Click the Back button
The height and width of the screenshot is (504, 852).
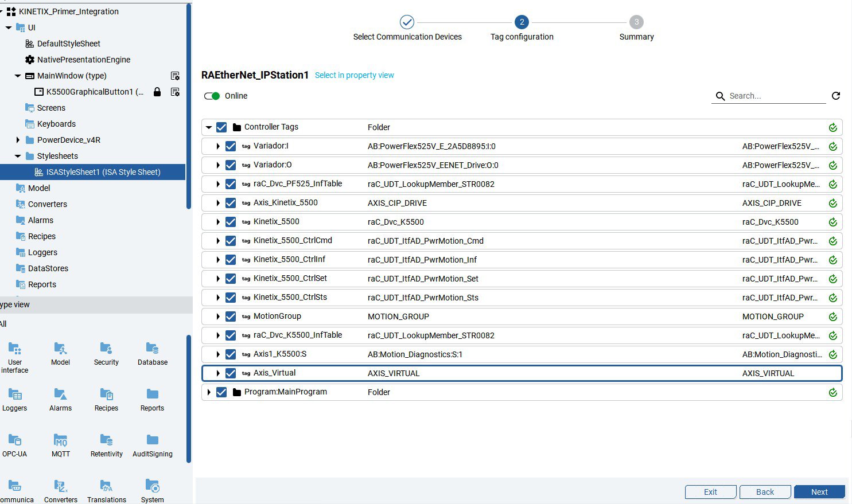click(x=765, y=492)
